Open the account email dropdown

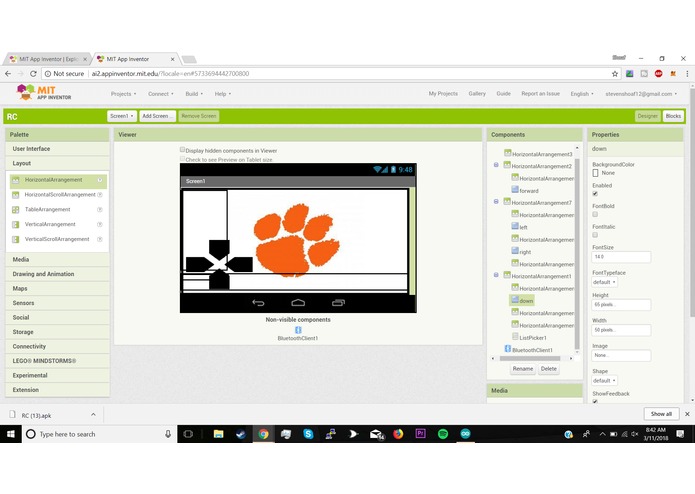(641, 94)
